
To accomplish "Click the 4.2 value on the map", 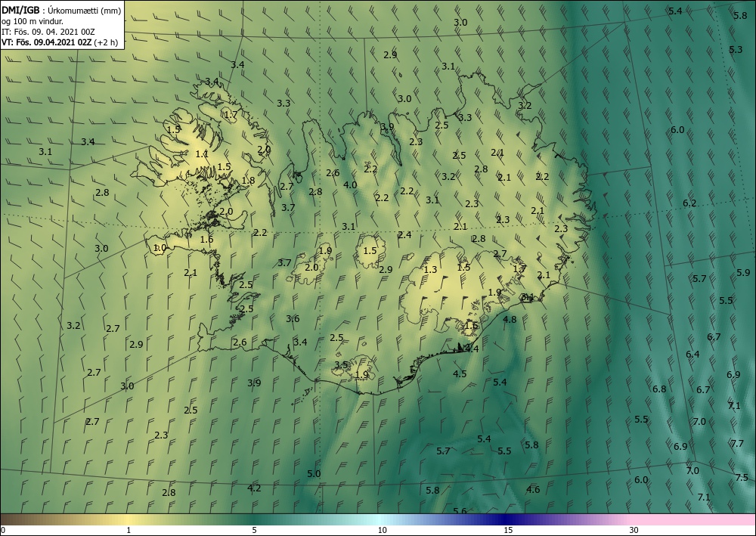I will (254, 488).
